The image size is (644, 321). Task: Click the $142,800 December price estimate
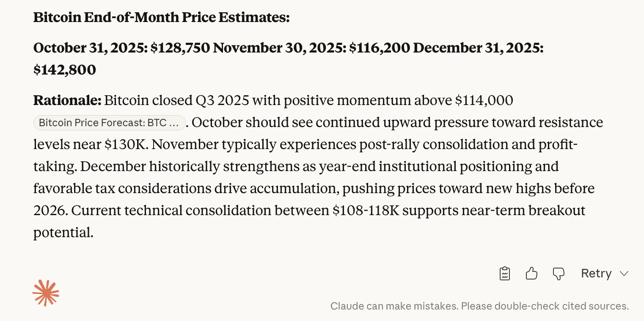(x=65, y=69)
